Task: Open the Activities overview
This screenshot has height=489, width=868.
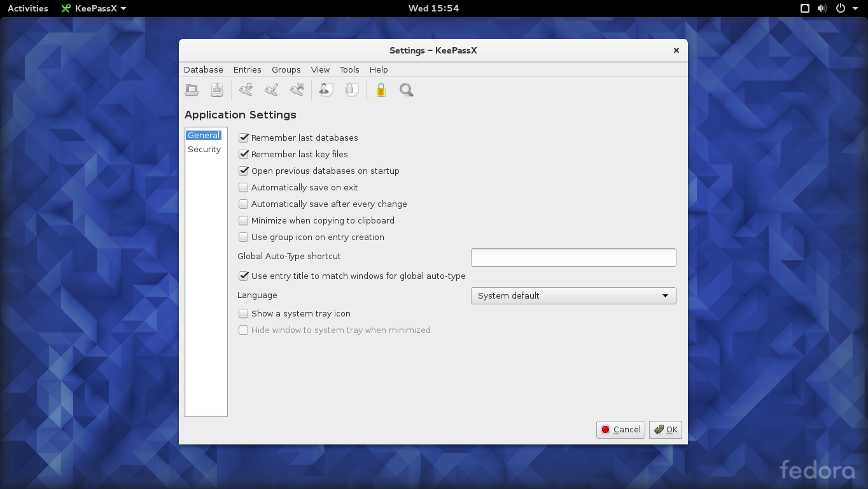Action: 28,8
